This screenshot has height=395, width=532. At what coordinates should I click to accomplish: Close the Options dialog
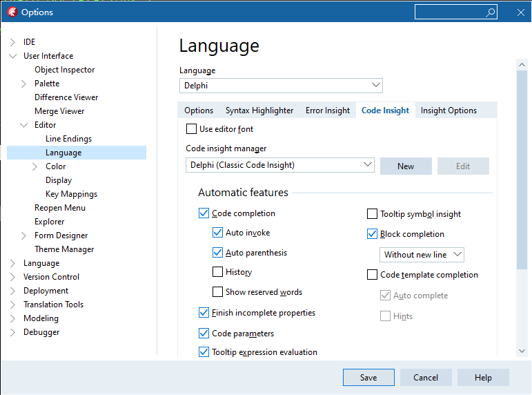521,12
